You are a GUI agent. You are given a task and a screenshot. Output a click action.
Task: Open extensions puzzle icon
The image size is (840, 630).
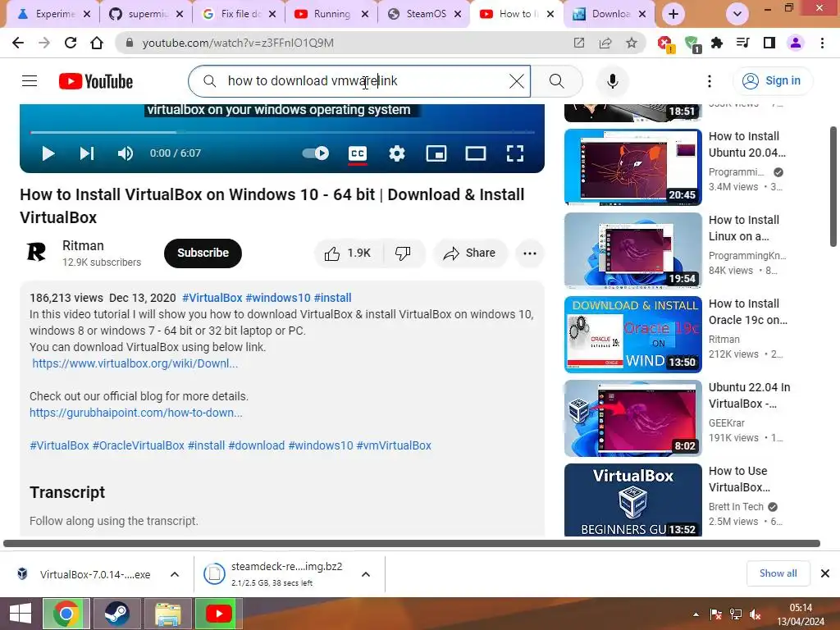coord(717,43)
